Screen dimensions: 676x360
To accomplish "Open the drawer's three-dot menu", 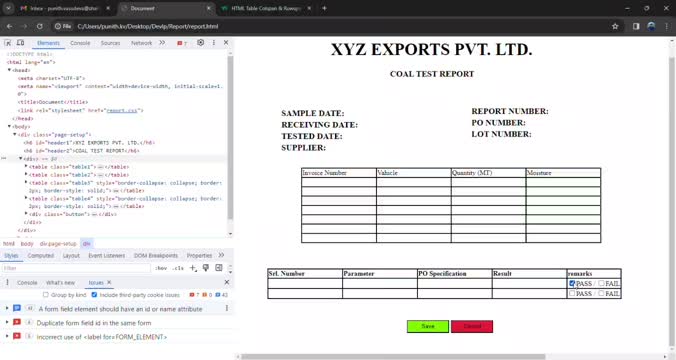I will (7, 282).
